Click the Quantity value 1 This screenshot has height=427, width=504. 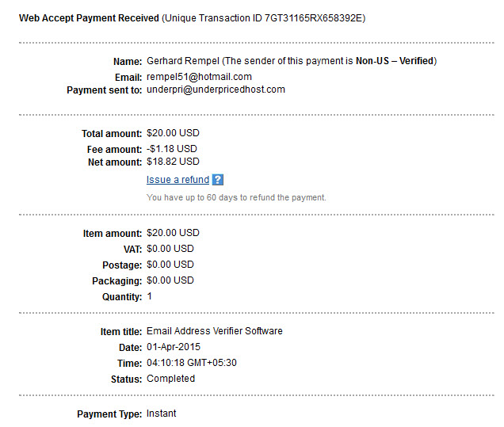click(150, 296)
